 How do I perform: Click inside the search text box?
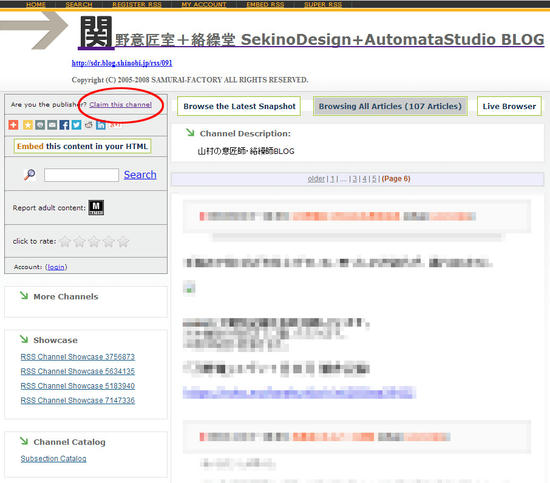coord(81,175)
